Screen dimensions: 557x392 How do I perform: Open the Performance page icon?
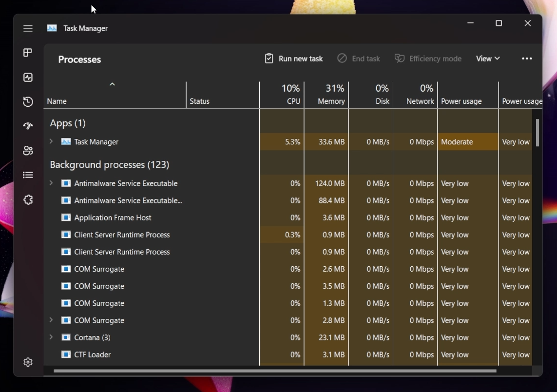28,77
